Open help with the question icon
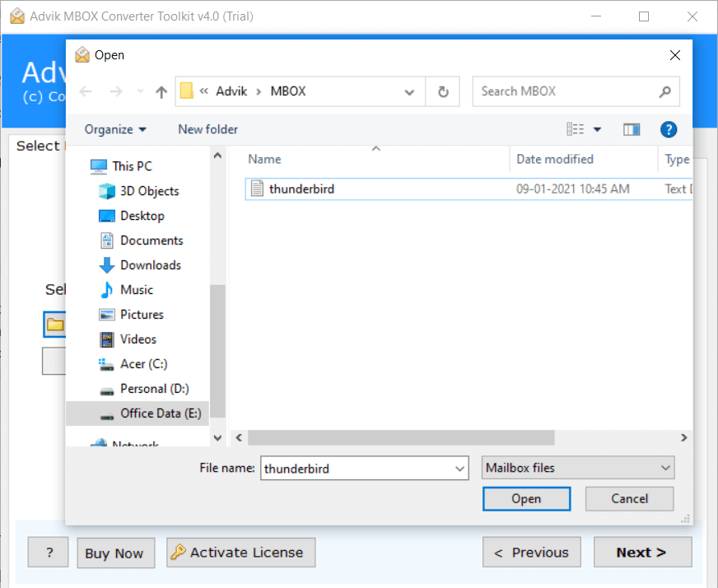Screen dimensions: 718x588 (669, 129)
